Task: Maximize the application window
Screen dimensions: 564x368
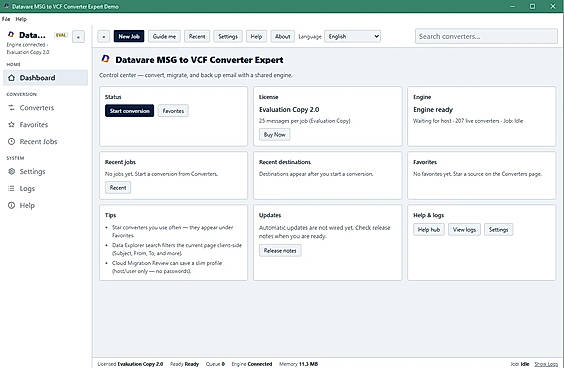Action: [532, 6]
